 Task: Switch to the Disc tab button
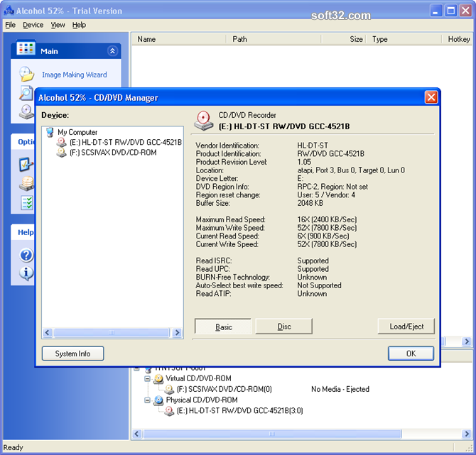[x=284, y=327]
